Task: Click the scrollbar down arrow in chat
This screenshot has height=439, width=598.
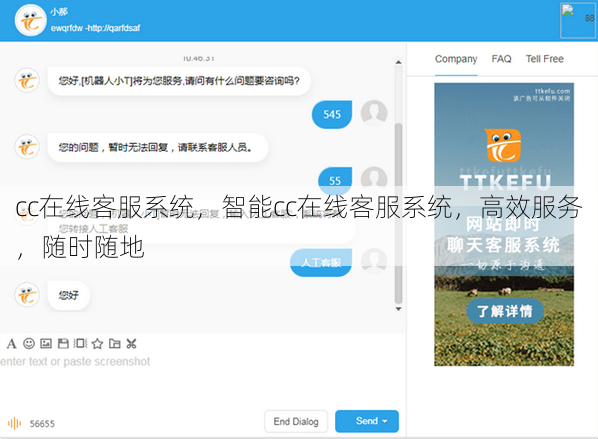Action: pos(399,309)
